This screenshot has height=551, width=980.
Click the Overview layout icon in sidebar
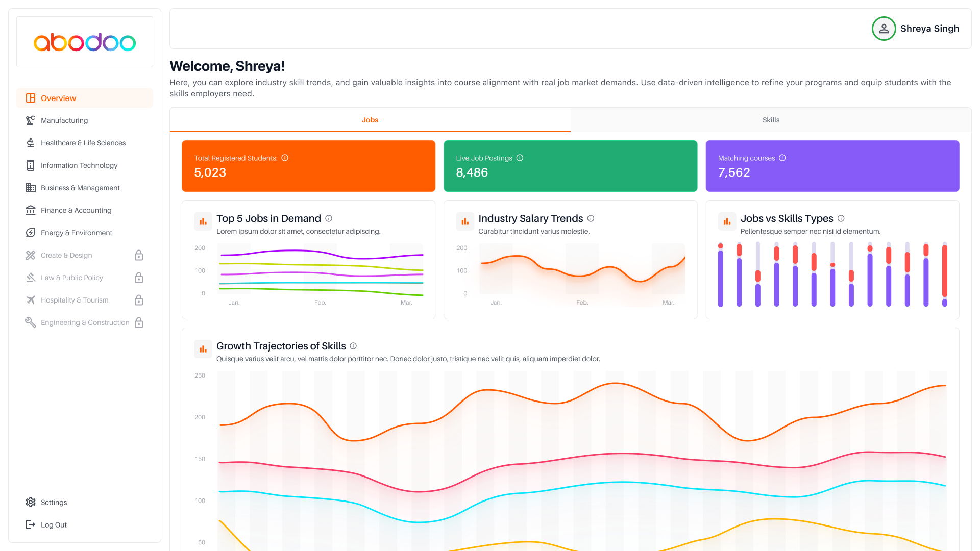tap(31, 98)
